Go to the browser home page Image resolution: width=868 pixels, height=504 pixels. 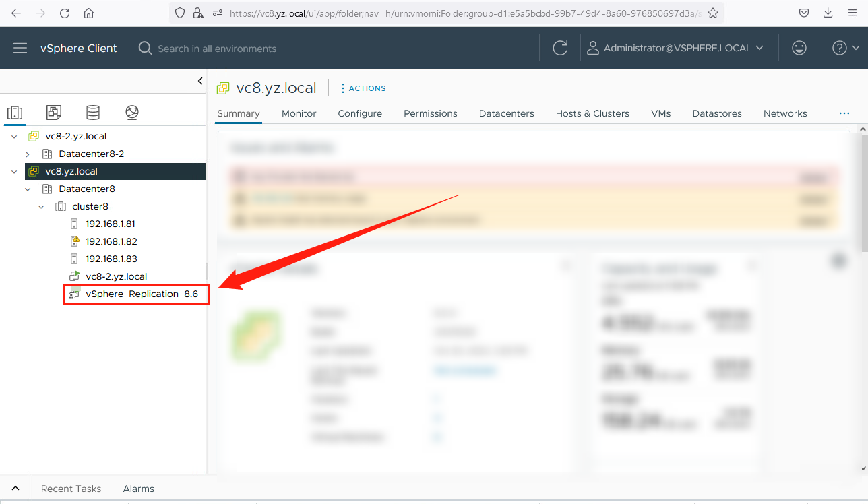88,13
